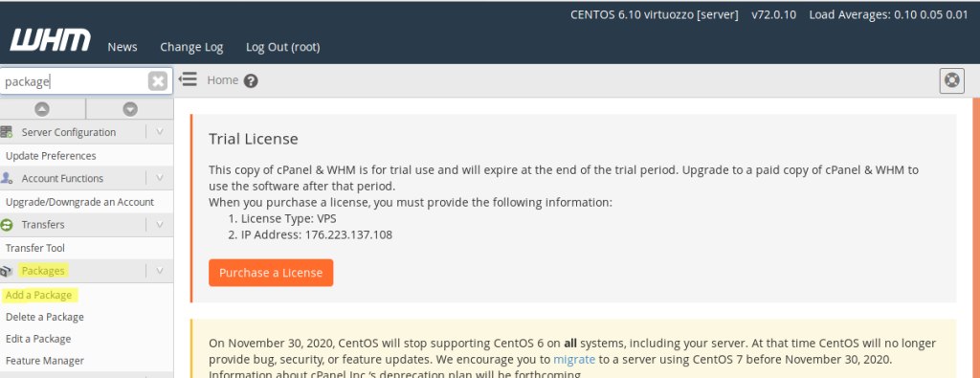Collapse the Server Configuration section chevron
The image size is (980, 378).
pyautogui.click(x=160, y=132)
